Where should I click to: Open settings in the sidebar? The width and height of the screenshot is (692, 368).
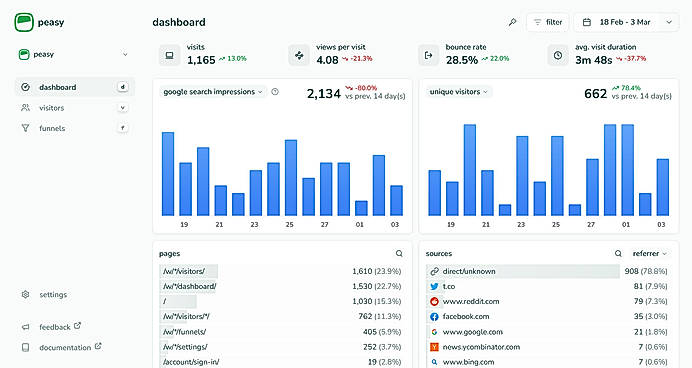click(x=45, y=294)
